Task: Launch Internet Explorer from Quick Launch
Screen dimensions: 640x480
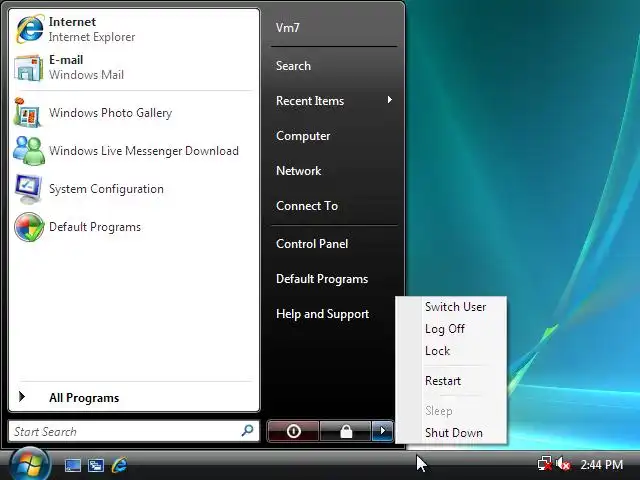Action: 120,465
